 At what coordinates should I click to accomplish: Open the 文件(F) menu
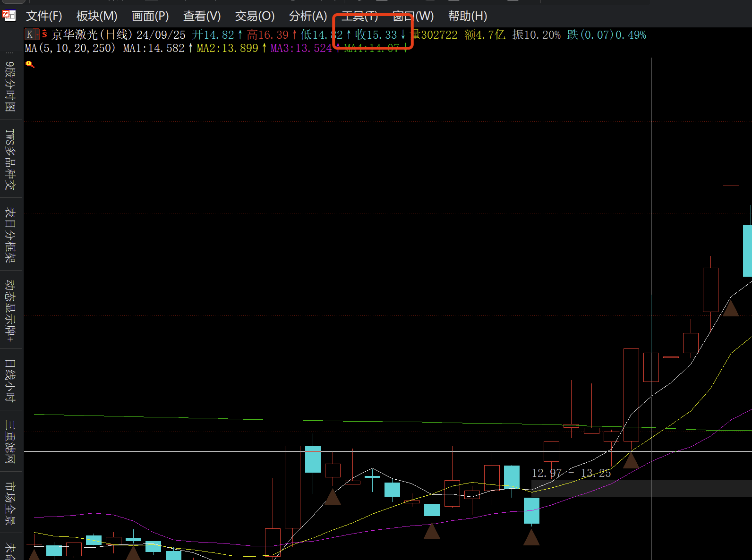tap(44, 16)
